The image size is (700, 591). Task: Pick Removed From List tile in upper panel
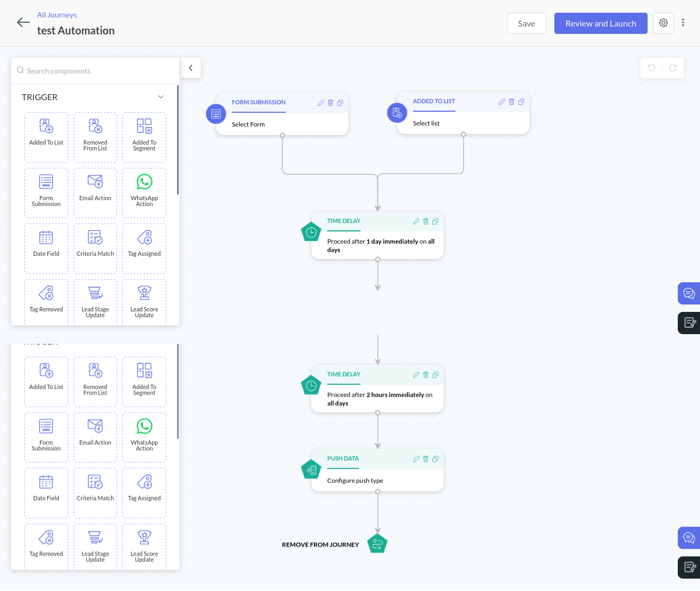[x=95, y=137]
